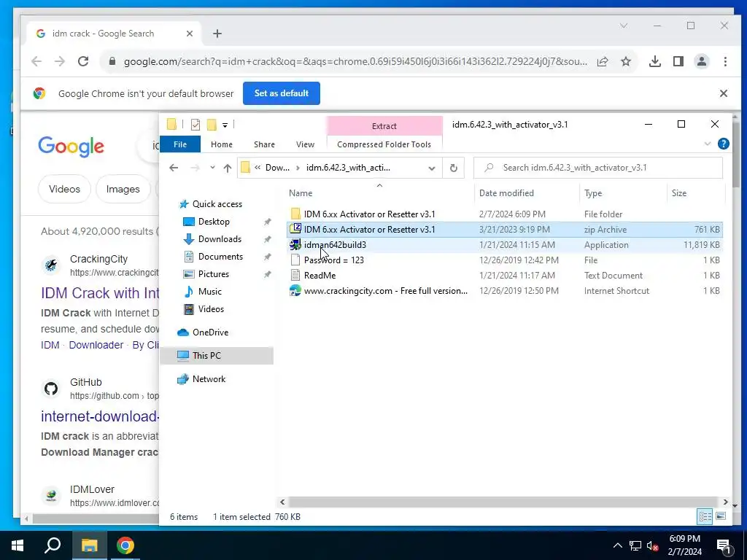This screenshot has width=747, height=560.
Task: Go to the Google logo homepage
Action: (x=71, y=147)
